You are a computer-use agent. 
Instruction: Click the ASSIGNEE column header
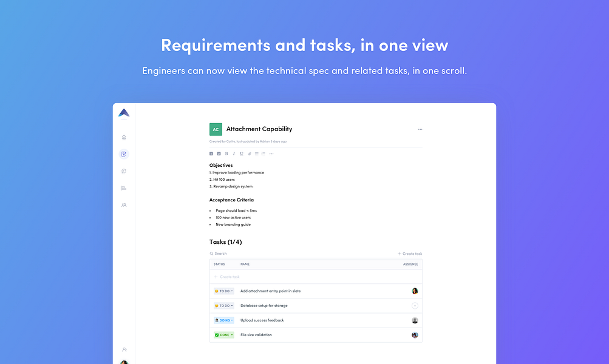click(x=410, y=265)
